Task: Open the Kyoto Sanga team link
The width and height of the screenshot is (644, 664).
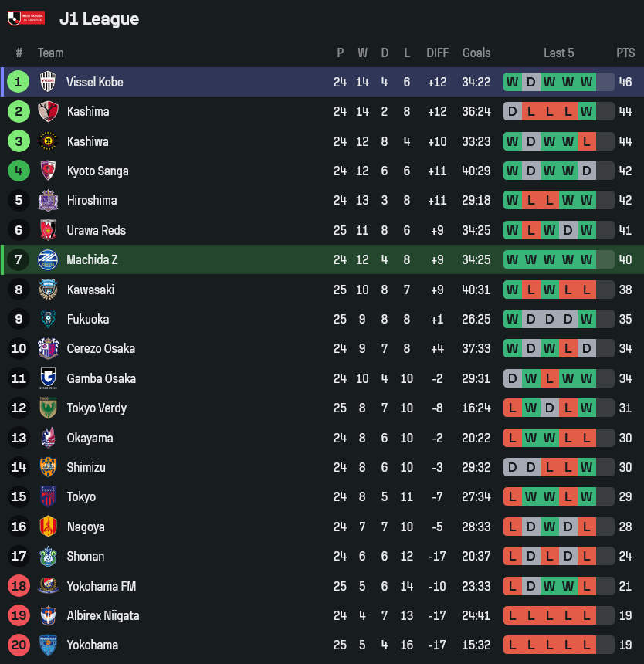Action: click(x=97, y=171)
